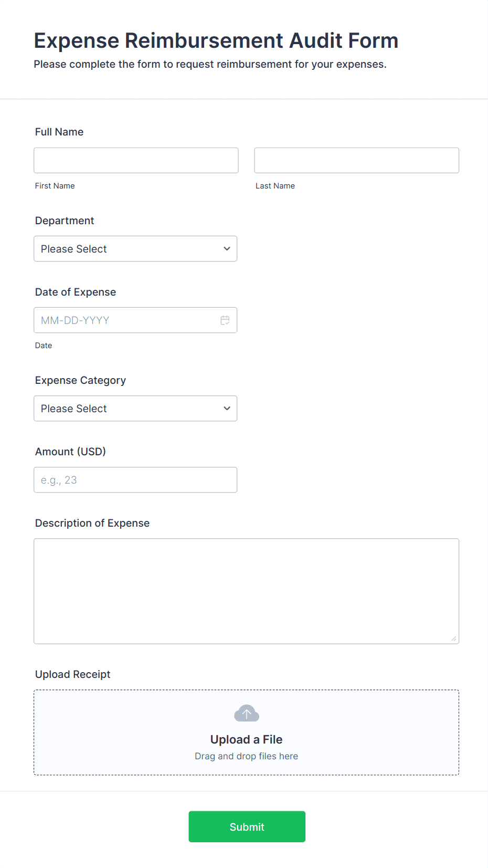Image resolution: width=488 pixels, height=868 pixels.
Task: Click the First Name label text
Action: click(55, 185)
